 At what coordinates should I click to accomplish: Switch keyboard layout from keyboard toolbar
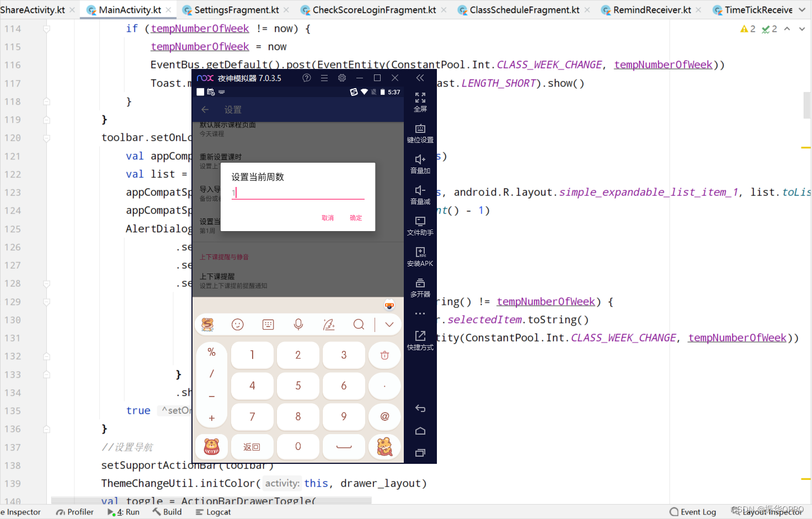click(268, 324)
